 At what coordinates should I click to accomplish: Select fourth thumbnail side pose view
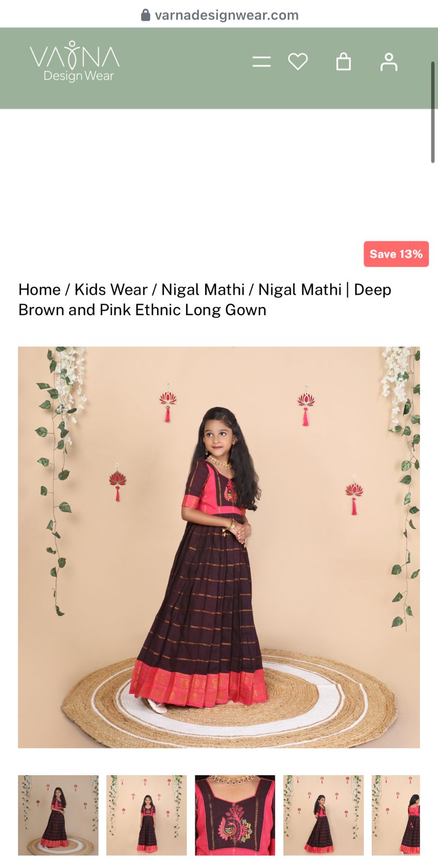point(323,815)
